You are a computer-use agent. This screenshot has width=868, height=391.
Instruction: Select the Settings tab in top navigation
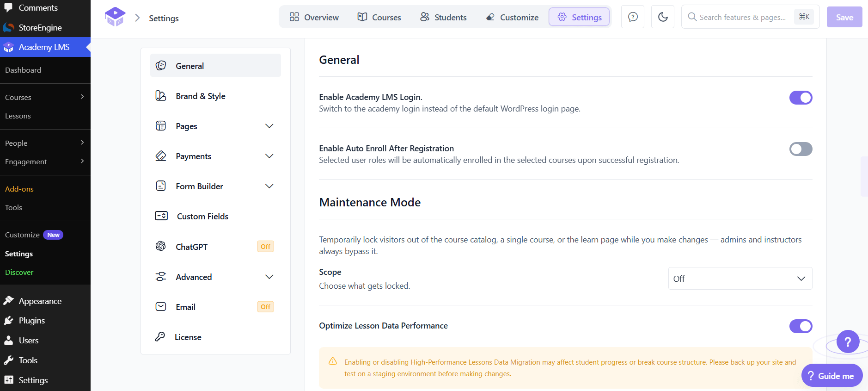point(579,17)
